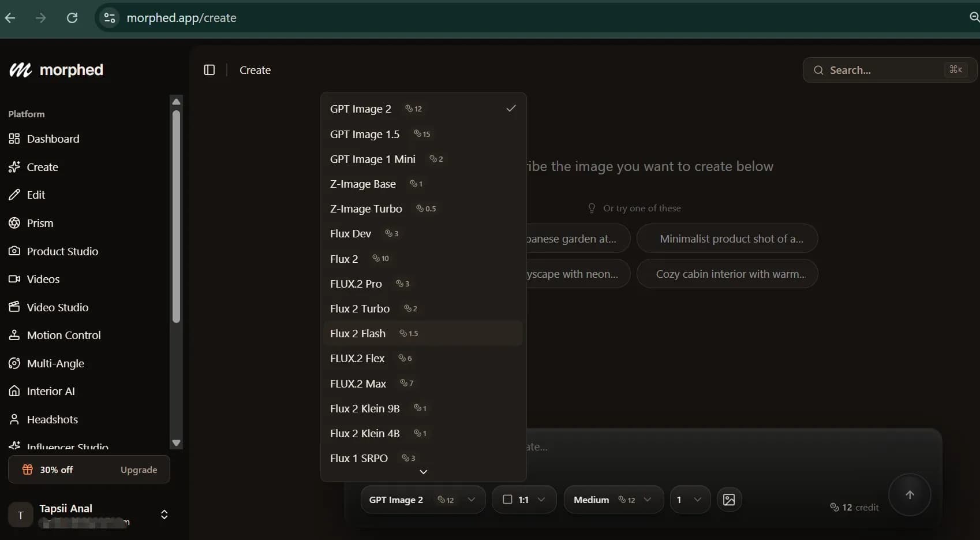This screenshot has height=540, width=980.
Task: Click the Video Studio clapperboard icon
Action: 14,307
